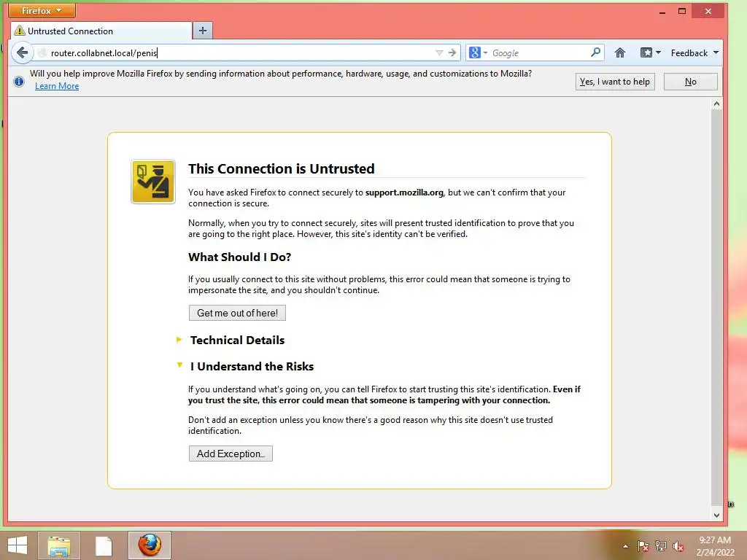Click the Add Exception button
The image size is (747, 560).
click(x=231, y=454)
